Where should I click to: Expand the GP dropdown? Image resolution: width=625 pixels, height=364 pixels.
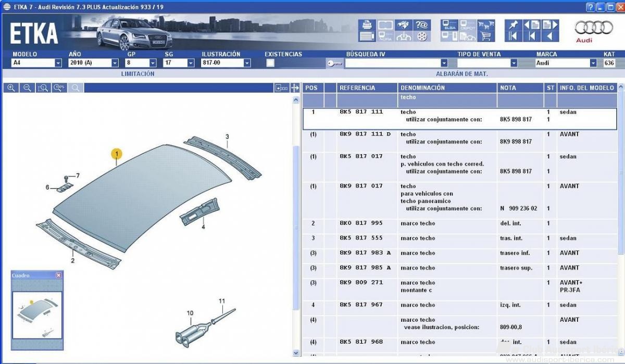[153, 63]
